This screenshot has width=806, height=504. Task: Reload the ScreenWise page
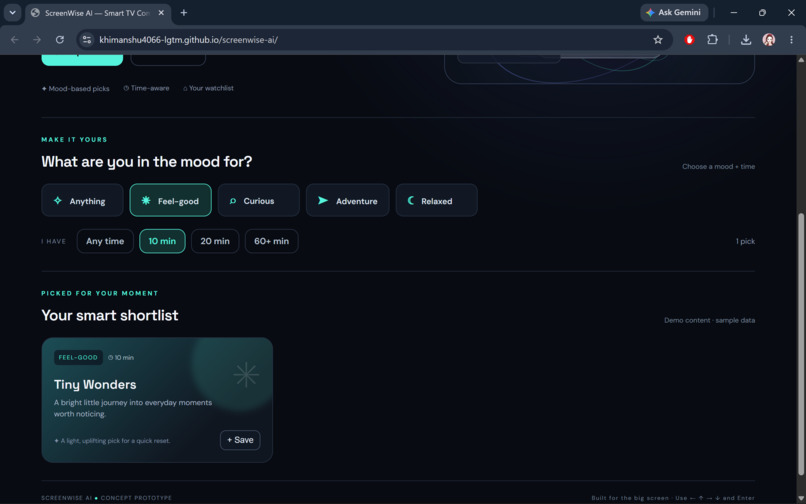(60, 40)
